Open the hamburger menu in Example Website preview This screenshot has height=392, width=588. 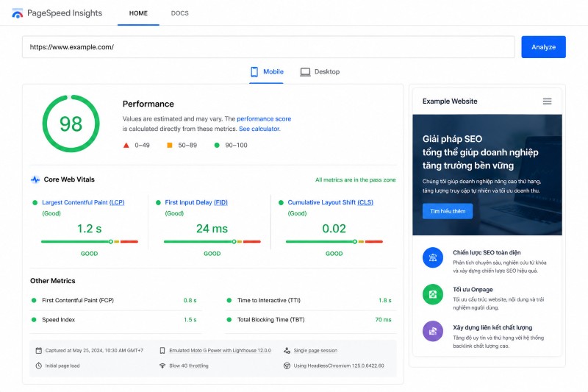[547, 101]
